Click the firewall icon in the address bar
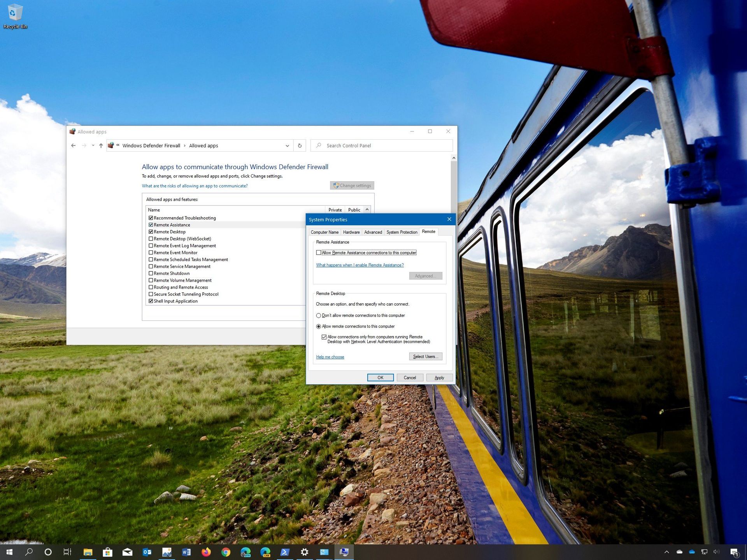The width and height of the screenshot is (747, 560). point(111,145)
